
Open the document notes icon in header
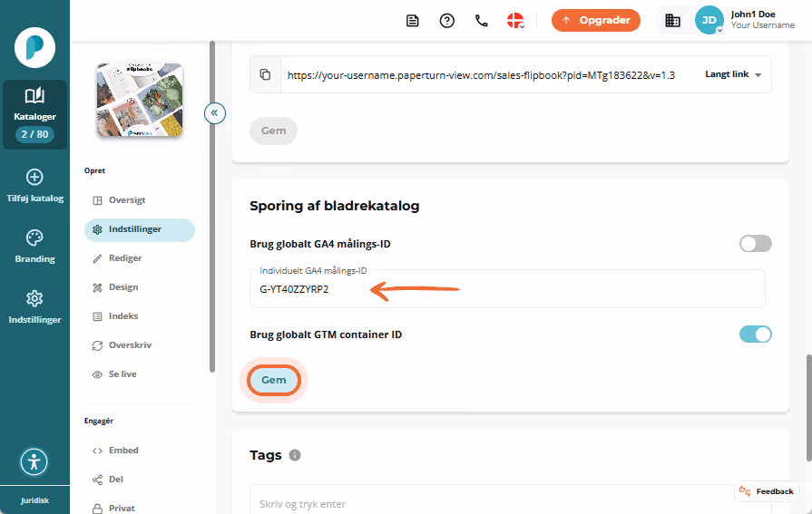[x=412, y=21]
